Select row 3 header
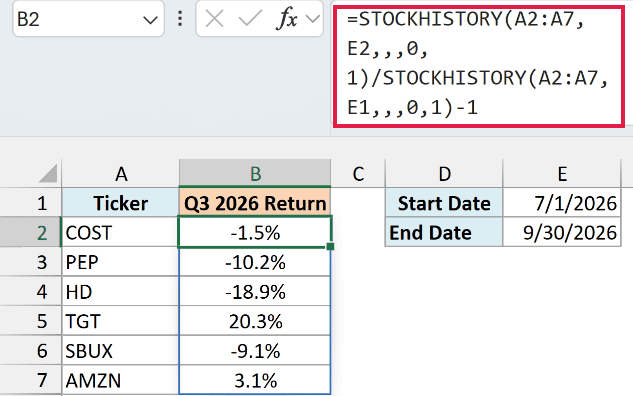 pos(31,262)
